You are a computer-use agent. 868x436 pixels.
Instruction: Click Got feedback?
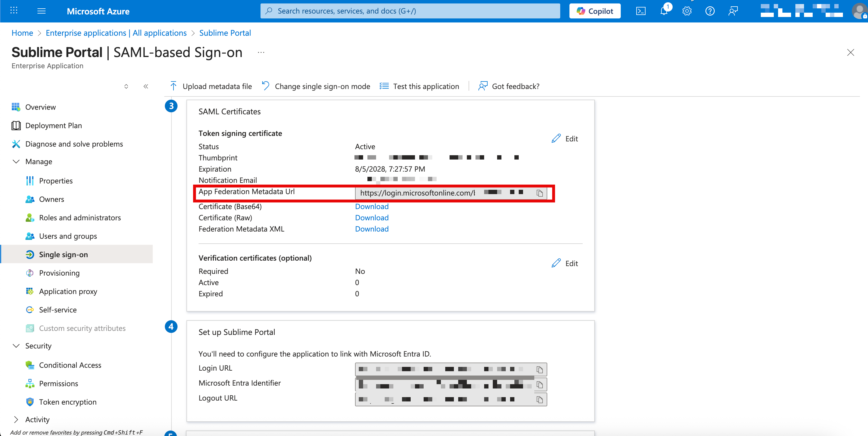509,86
